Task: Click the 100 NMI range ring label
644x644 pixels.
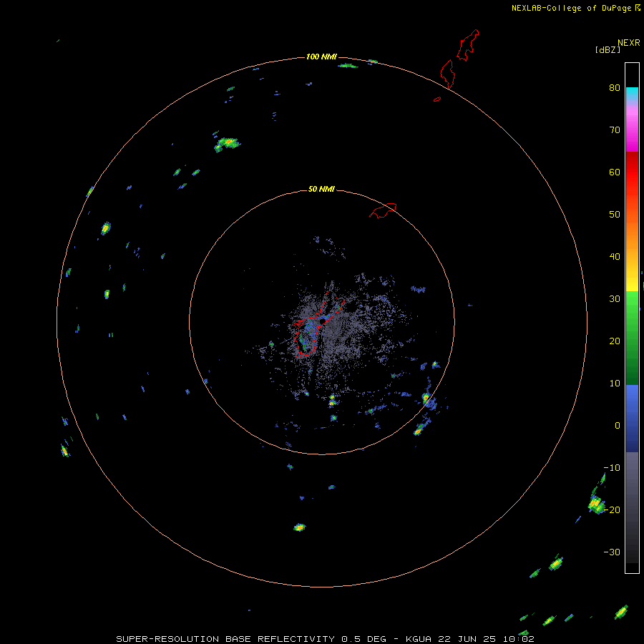Action: tap(321, 57)
